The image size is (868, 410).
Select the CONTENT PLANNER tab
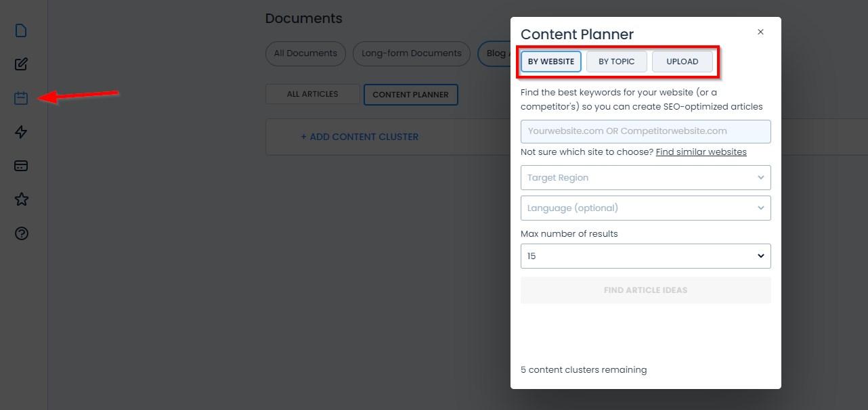(x=410, y=95)
